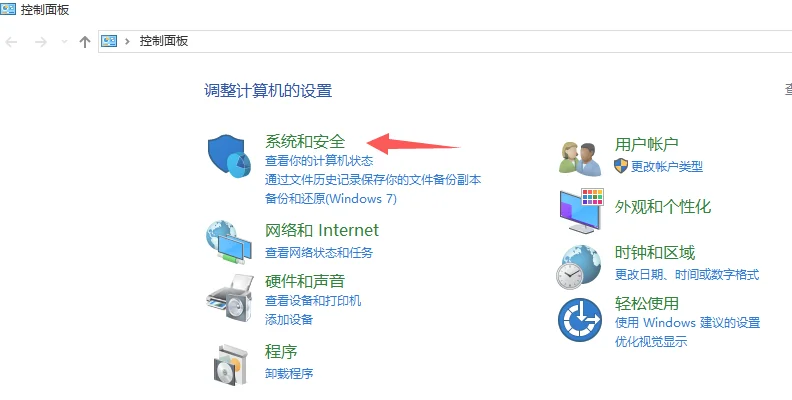This screenshot has width=792, height=400.
Task: Click the Control Panel icon in address bar
Action: pyautogui.click(x=109, y=41)
